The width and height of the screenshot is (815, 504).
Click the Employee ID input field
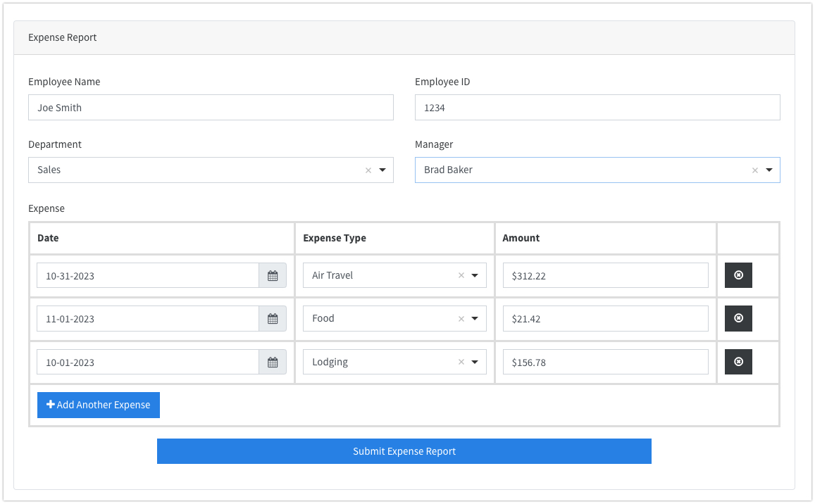pos(597,108)
